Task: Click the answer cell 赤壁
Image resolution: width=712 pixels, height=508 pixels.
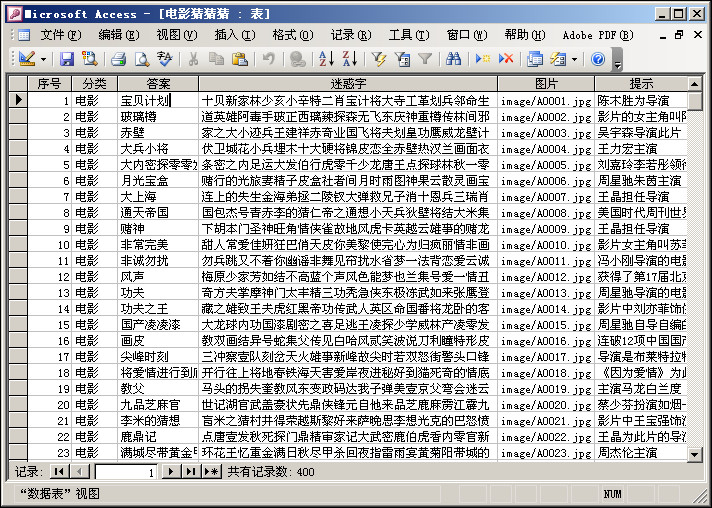Action: tap(158, 133)
